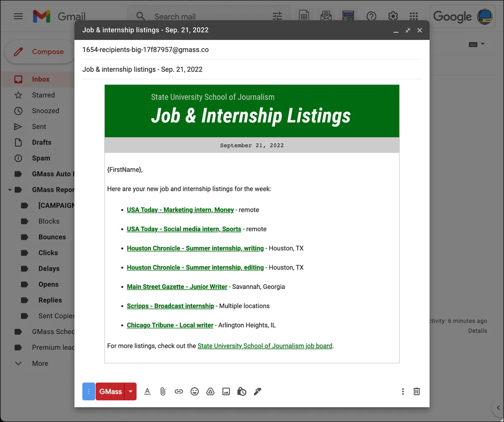Open search options sliders icon

pos(277,16)
